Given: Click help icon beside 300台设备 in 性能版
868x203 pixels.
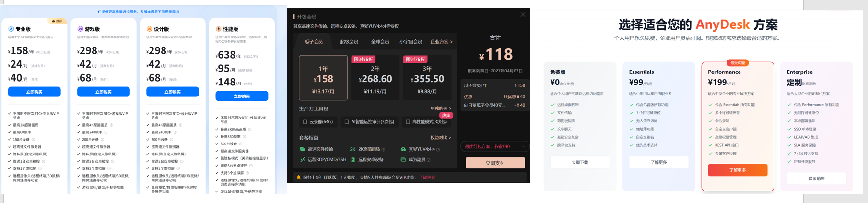Looking at the screenshot, I should click(x=240, y=143).
